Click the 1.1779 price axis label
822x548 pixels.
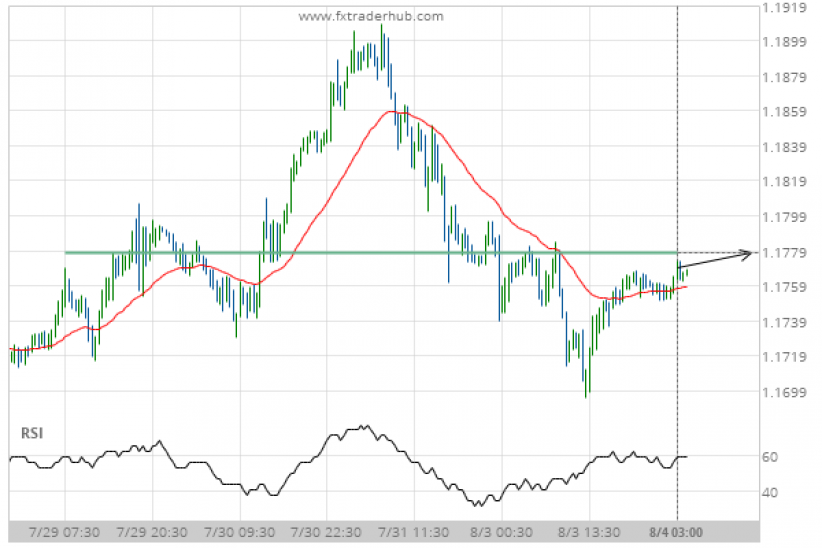coord(784,253)
